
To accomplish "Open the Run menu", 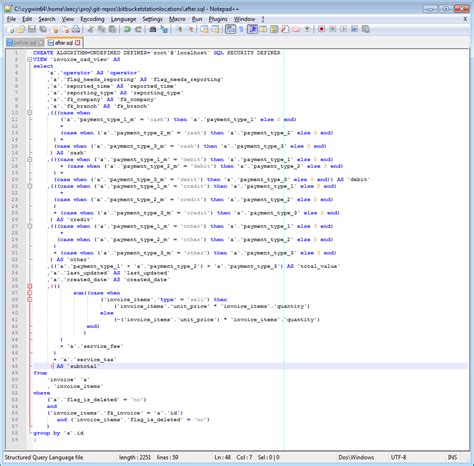I will point(197,19).
